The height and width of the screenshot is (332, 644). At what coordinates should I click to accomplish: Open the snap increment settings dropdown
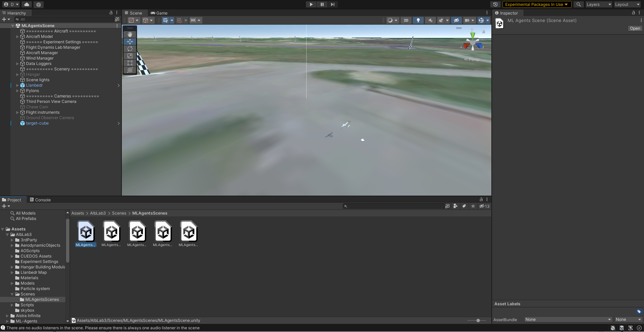196,20
